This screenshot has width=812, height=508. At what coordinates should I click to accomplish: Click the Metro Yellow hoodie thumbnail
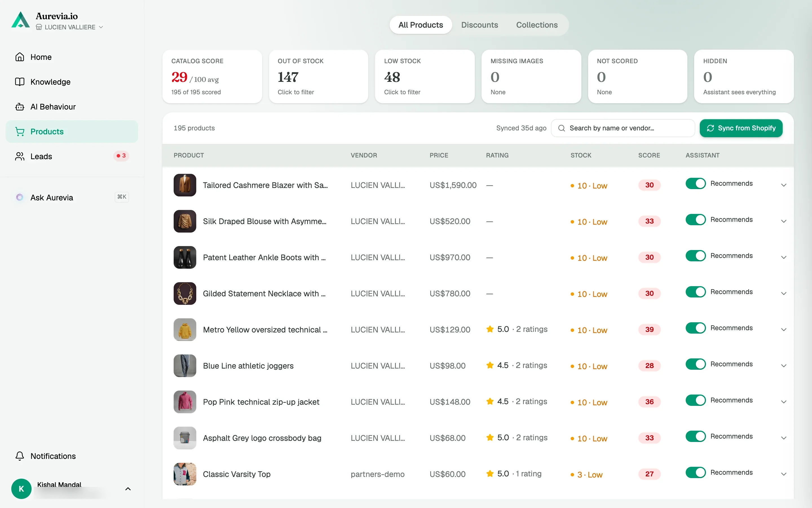(x=185, y=330)
